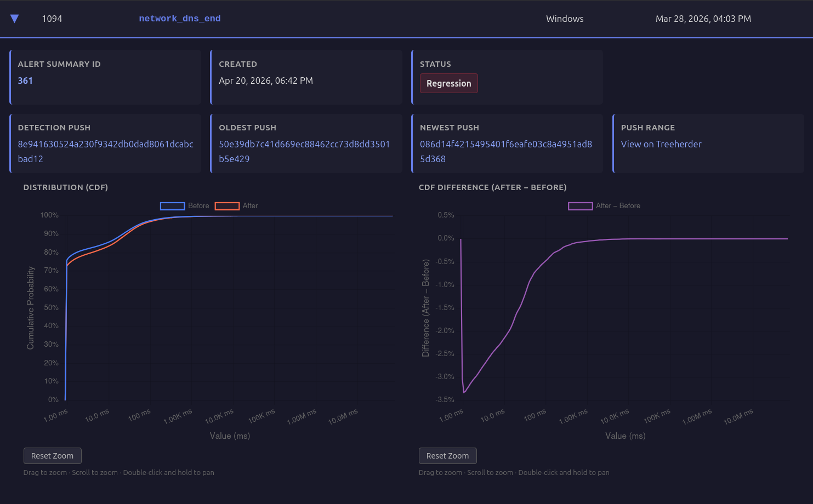
Task: Click the blue Before legend swatch
Action: coord(172,206)
